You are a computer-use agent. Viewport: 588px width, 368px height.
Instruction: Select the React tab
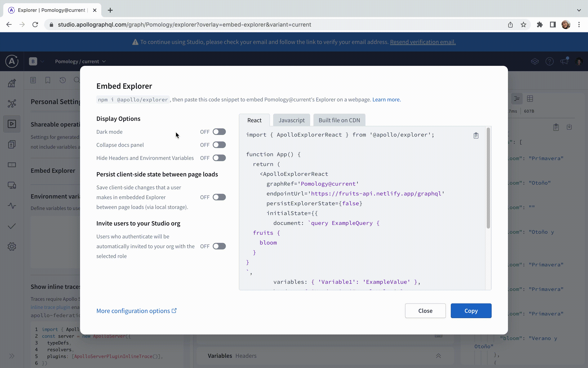254,120
